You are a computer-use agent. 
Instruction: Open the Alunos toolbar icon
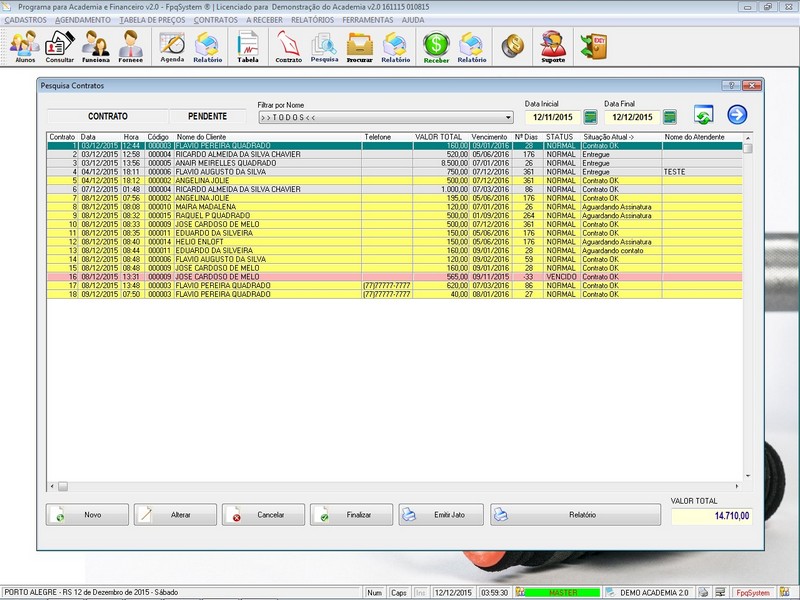(24, 46)
